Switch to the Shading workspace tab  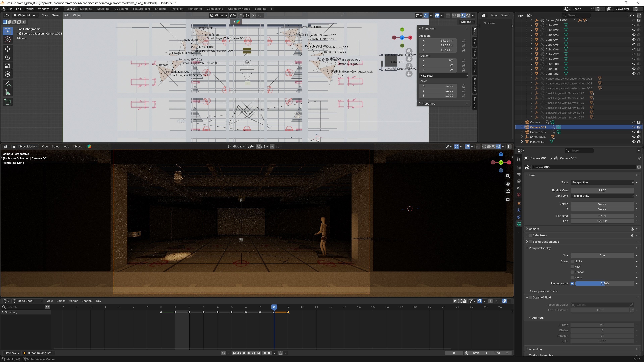tap(160, 9)
